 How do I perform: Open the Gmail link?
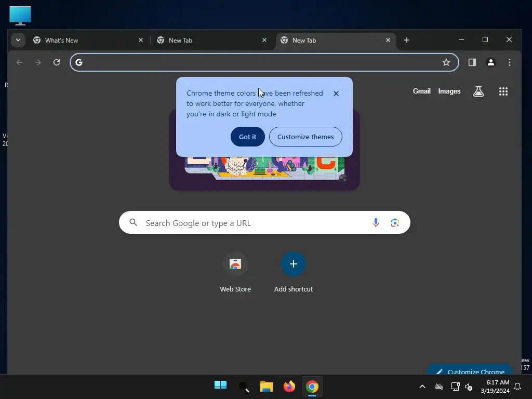point(422,91)
